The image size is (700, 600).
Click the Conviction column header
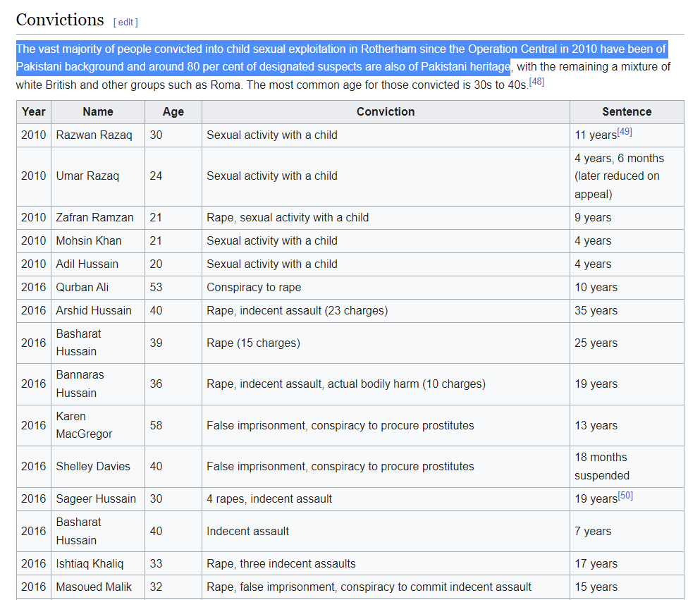point(386,111)
